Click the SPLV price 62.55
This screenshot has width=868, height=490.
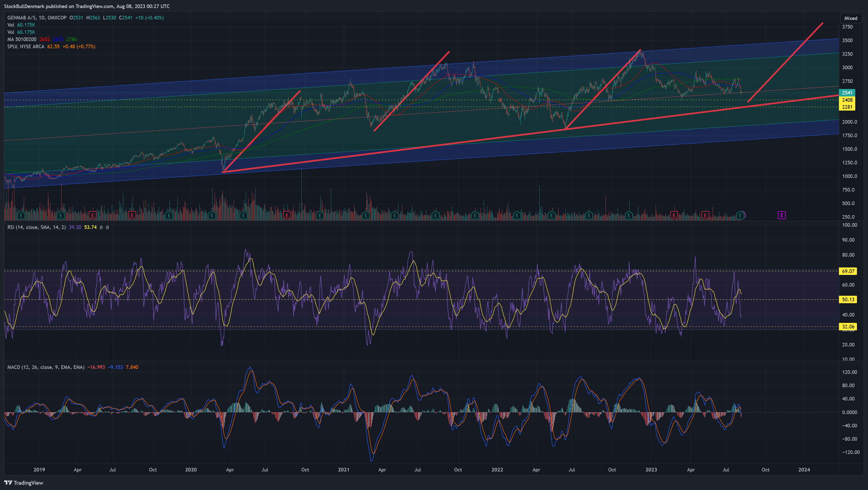click(54, 47)
